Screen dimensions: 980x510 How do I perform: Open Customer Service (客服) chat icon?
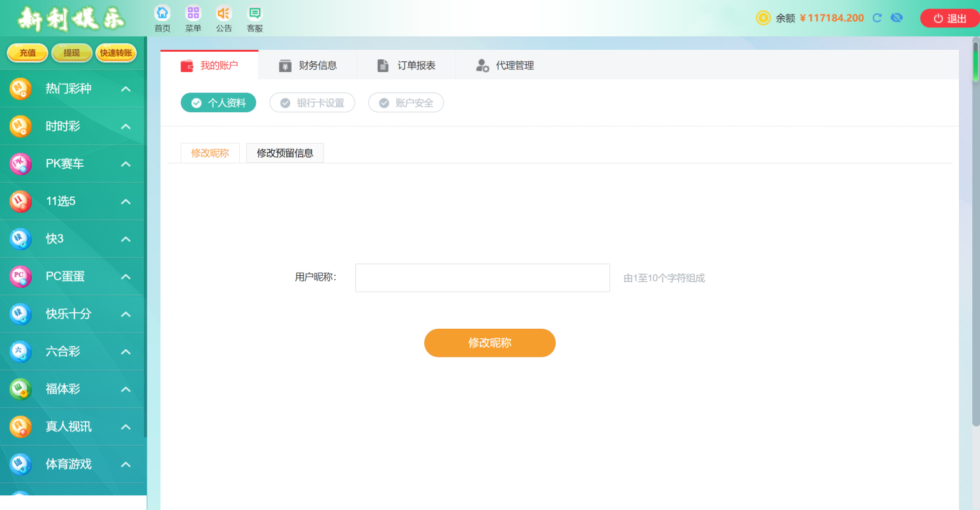[255, 13]
